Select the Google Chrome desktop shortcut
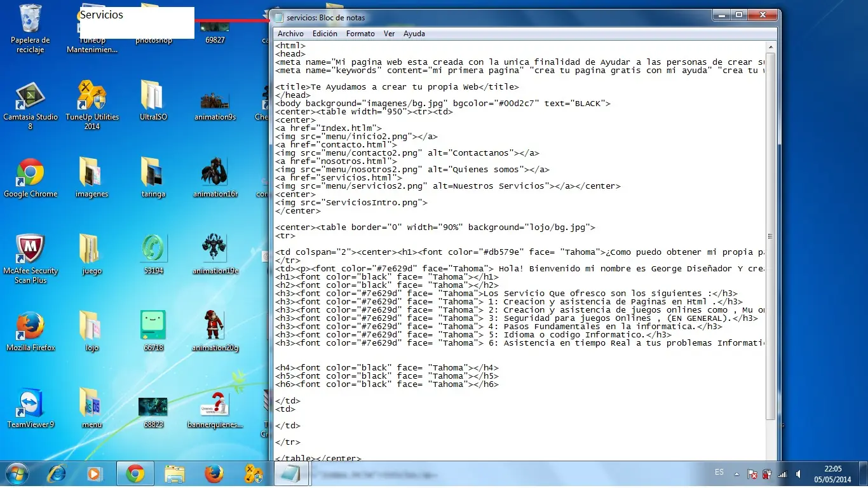 pos(30,179)
